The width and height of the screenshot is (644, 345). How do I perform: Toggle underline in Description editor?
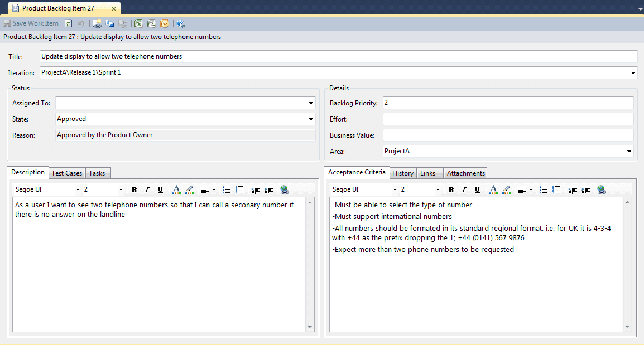click(x=160, y=189)
